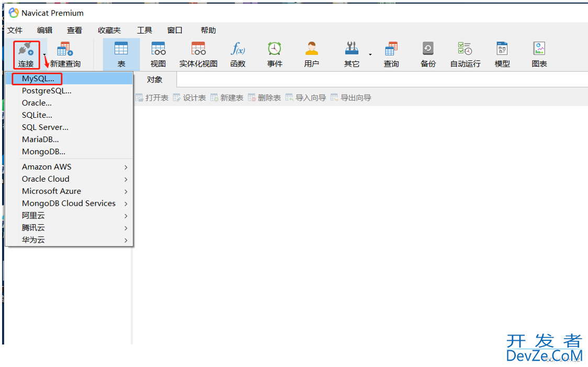
Task: Click the Others (其它) tools icon
Action: click(352, 49)
